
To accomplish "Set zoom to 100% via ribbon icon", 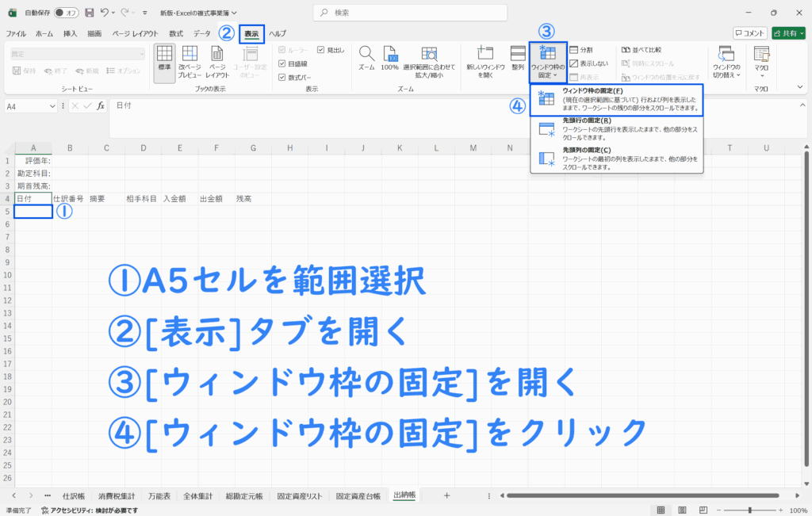I will click(x=389, y=59).
